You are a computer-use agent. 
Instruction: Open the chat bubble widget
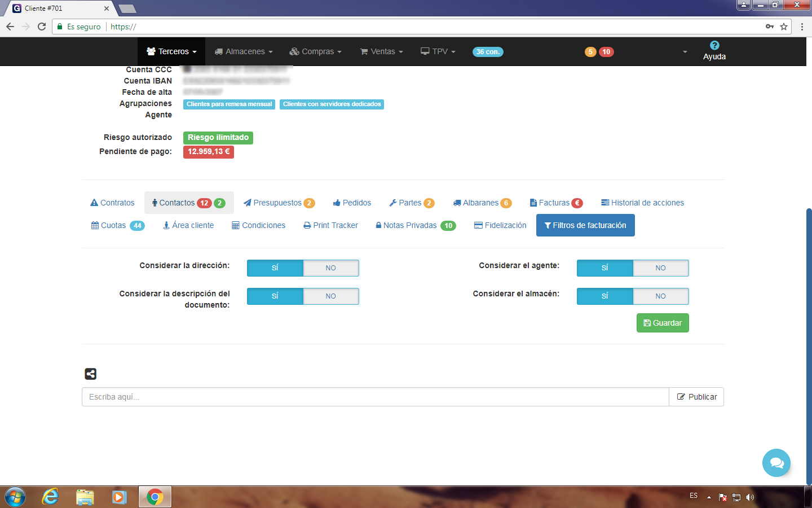(776, 463)
